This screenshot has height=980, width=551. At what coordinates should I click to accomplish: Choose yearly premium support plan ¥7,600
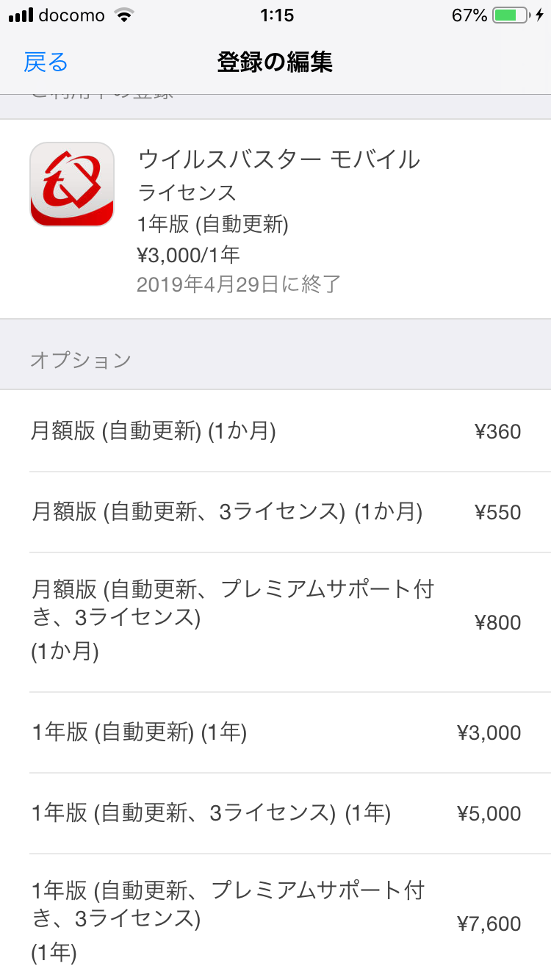(x=275, y=922)
